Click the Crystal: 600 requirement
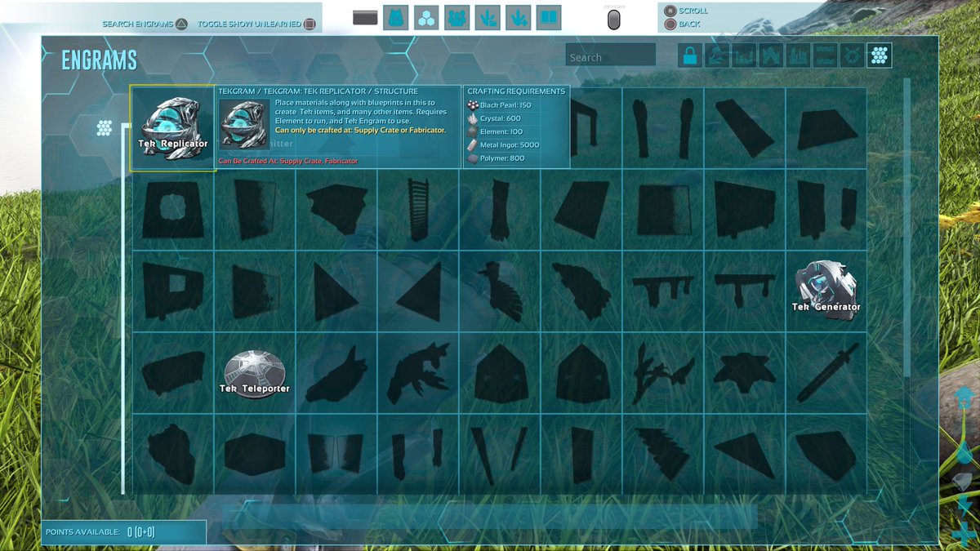This screenshot has width=980, height=551. coord(494,118)
